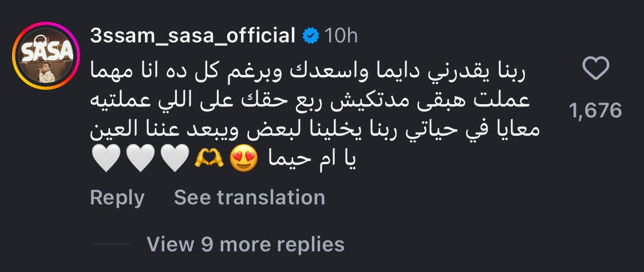Like the comment with the heart icon
Screen dimensions: 644x272
tap(595, 70)
